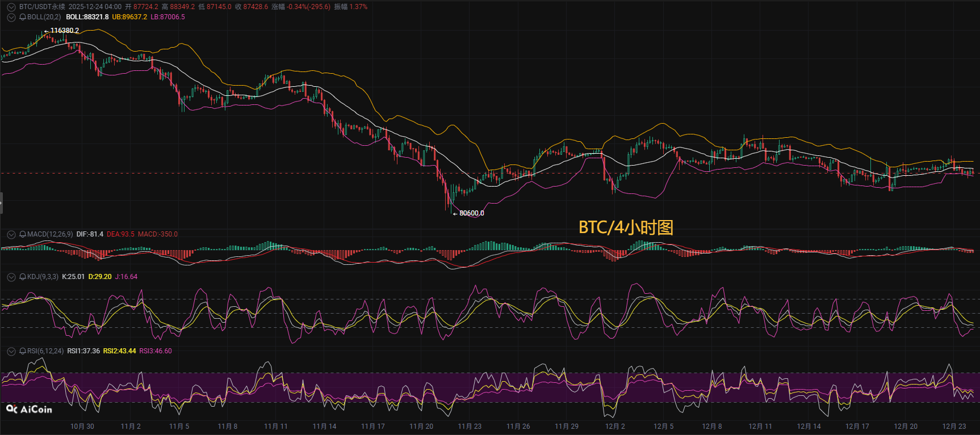Click the KDJ indicator alert bell icon
Screen dimensions: 980x435
[x=23, y=277]
